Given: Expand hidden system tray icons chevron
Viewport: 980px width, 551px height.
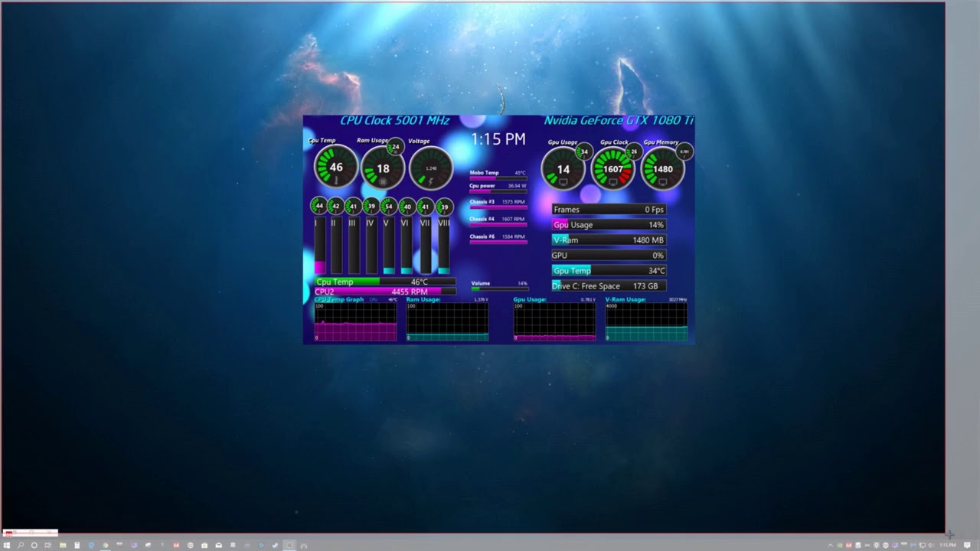Looking at the screenshot, I should pyautogui.click(x=831, y=546).
